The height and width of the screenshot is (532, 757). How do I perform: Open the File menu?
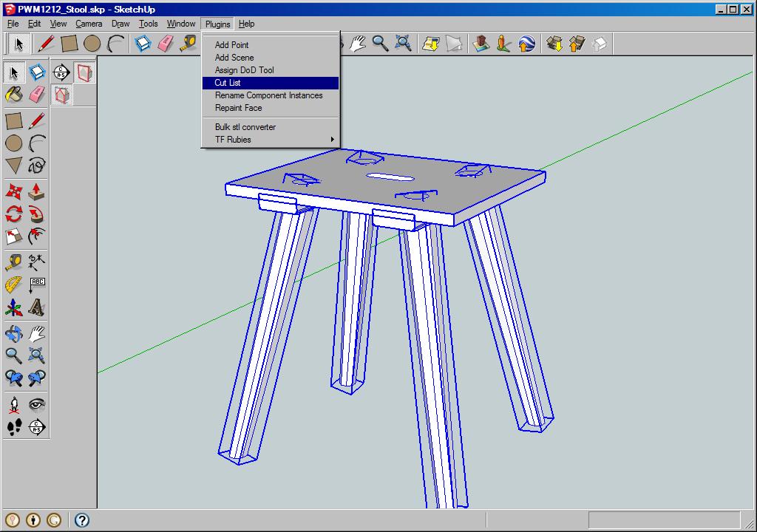click(x=13, y=24)
